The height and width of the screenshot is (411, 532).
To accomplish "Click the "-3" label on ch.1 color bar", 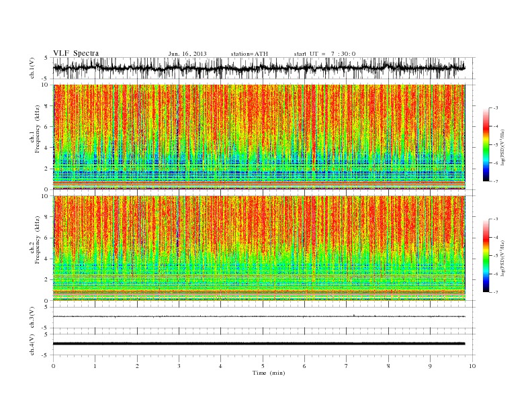I will tap(495, 108).
